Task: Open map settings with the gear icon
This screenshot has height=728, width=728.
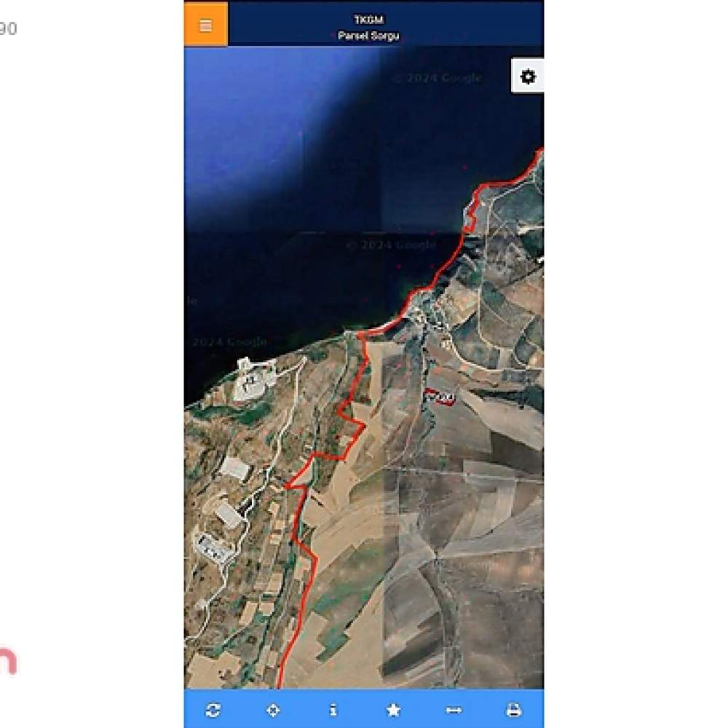Action: [527, 76]
